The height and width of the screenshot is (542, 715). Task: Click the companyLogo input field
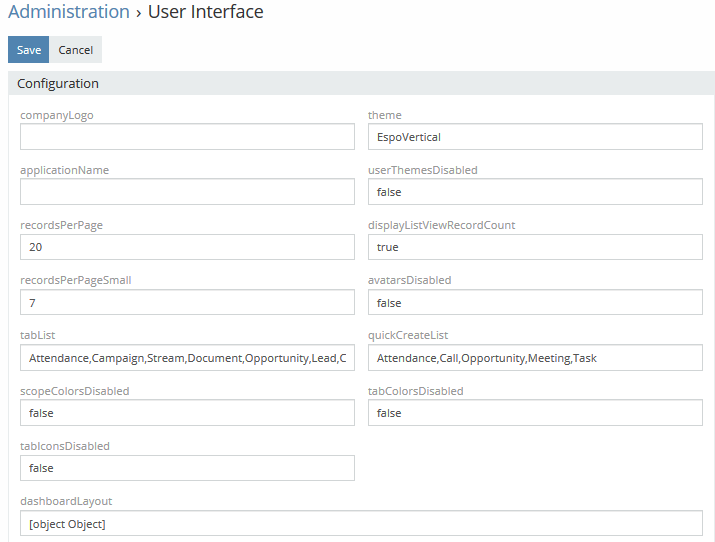187,137
